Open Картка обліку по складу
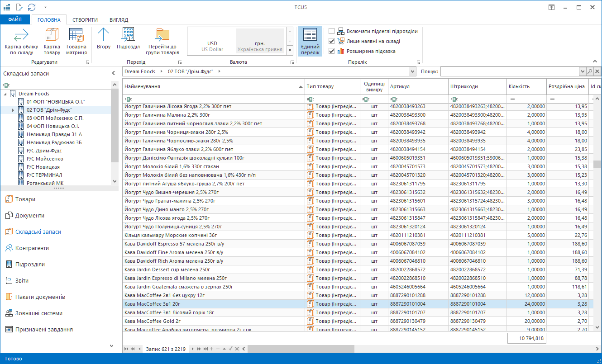Screen dimensions: 602x364 (21, 42)
